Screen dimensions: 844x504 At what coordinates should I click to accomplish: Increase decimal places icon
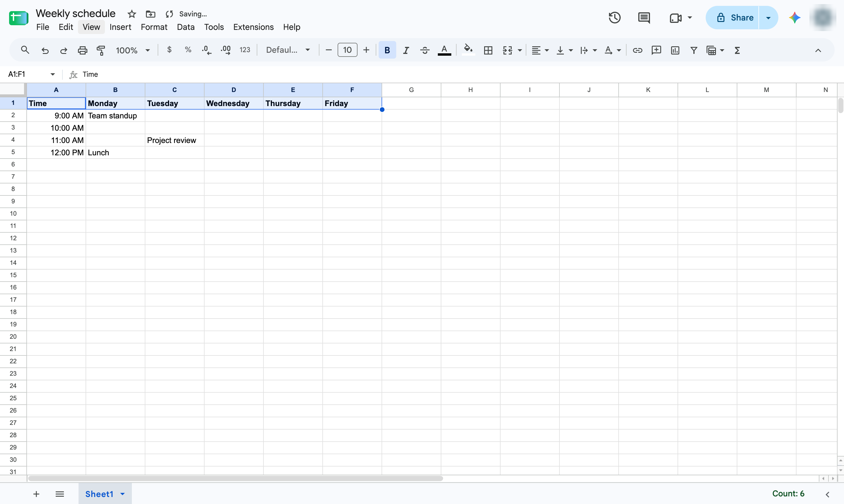[226, 50]
